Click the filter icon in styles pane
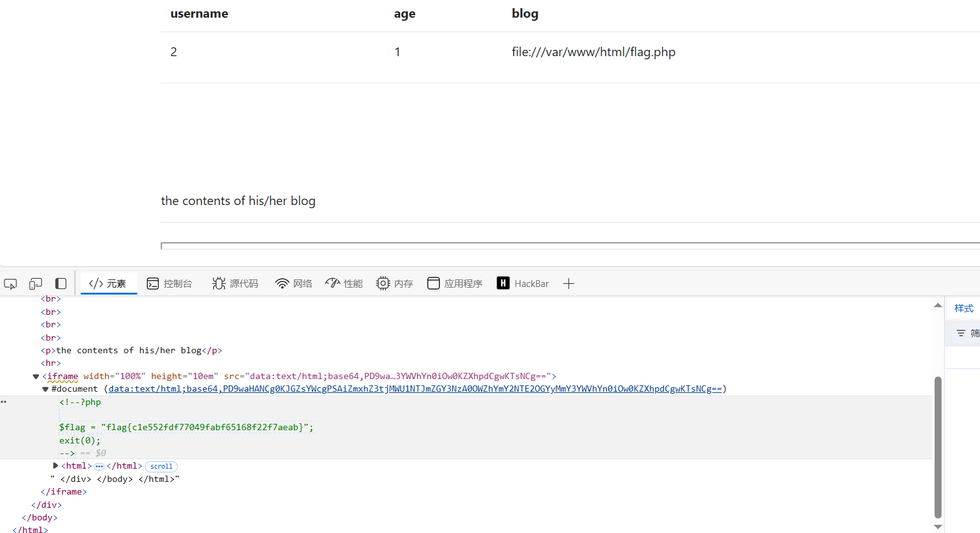This screenshot has width=980, height=533. pos(961,333)
